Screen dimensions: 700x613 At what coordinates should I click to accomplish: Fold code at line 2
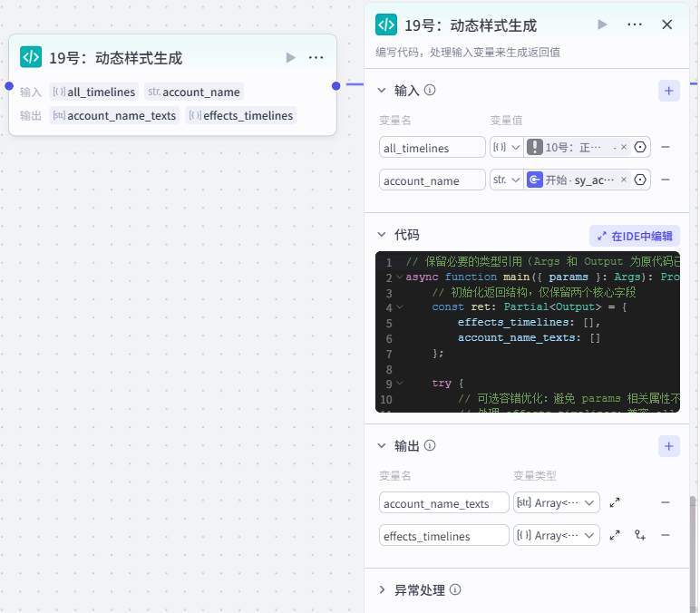pos(400,277)
